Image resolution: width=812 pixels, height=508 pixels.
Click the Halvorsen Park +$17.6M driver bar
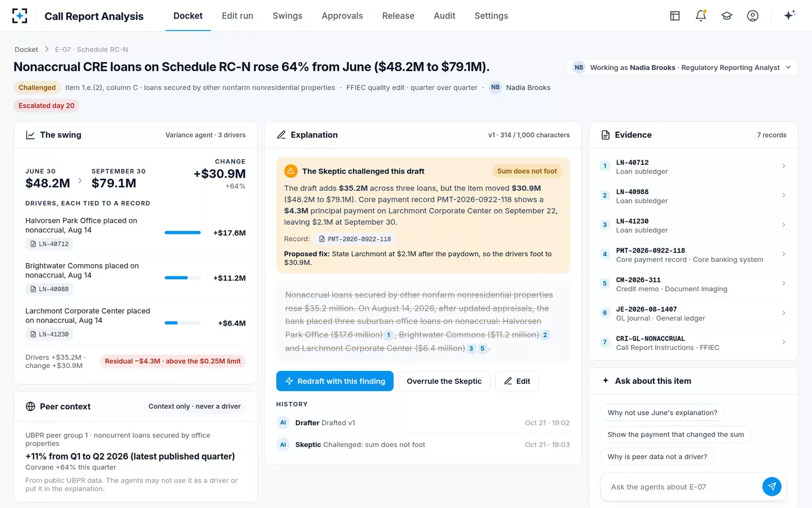[x=183, y=233]
